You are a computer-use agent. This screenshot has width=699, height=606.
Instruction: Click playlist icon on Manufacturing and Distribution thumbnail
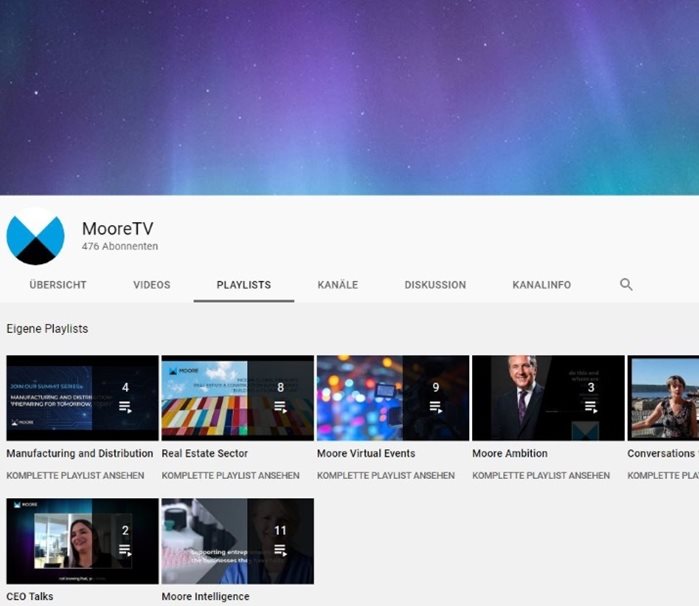tap(125, 407)
